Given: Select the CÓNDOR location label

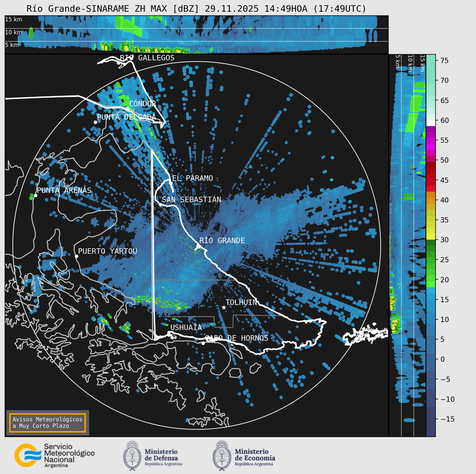Looking at the screenshot, I should pyautogui.click(x=143, y=104).
